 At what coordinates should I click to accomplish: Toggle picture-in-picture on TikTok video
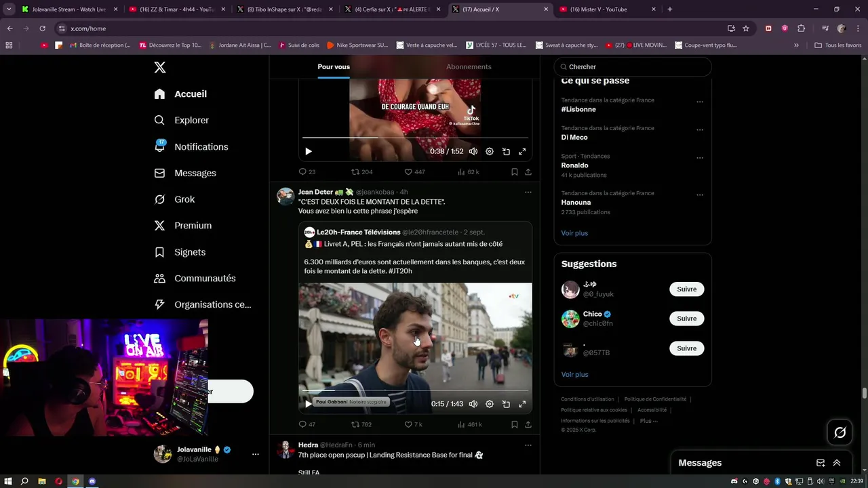pyautogui.click(x=506, y=152)
